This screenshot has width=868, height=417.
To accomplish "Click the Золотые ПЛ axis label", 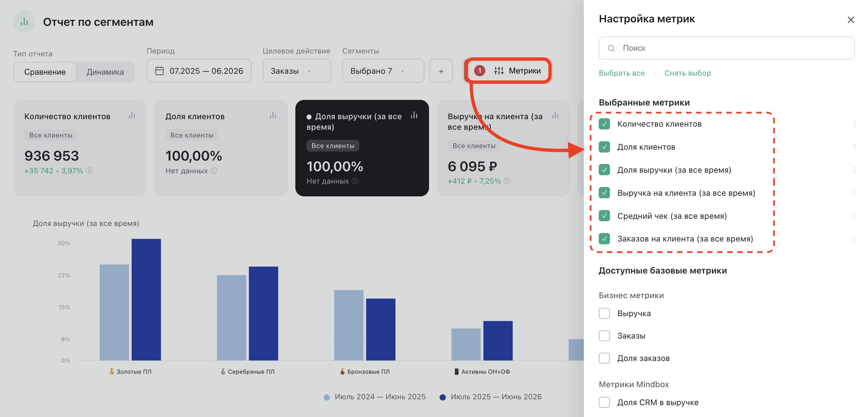I will (130, 372).
